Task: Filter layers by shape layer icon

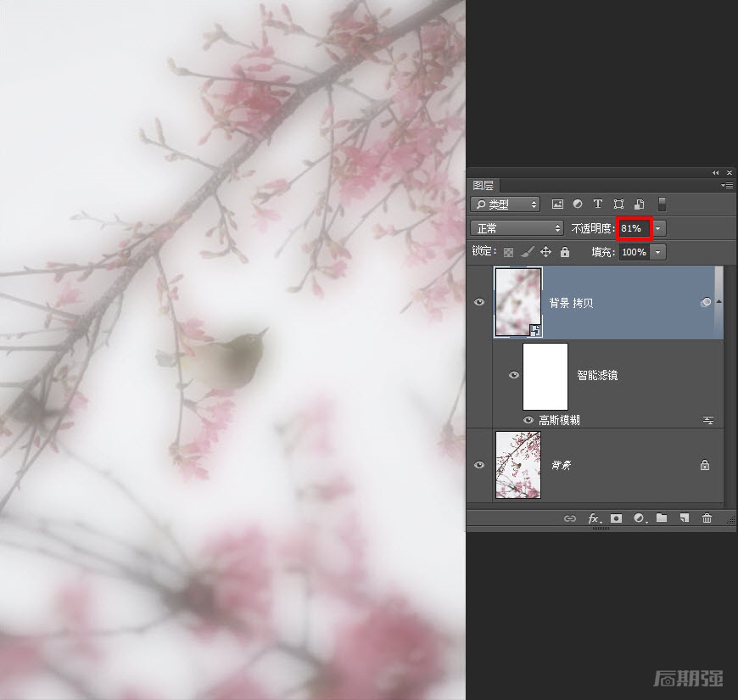Action: (618, 204)
